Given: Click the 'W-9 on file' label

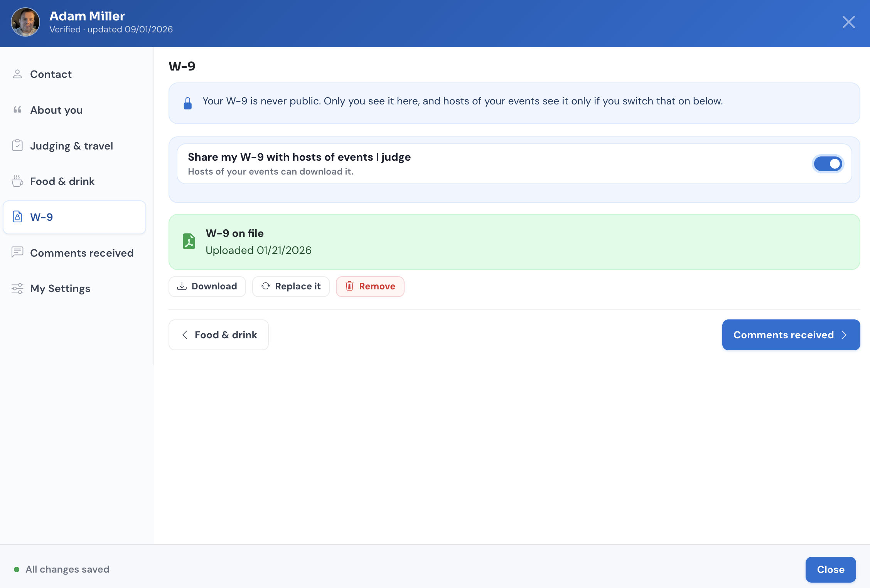Looking at the screenshot, I should pos(234,233).
